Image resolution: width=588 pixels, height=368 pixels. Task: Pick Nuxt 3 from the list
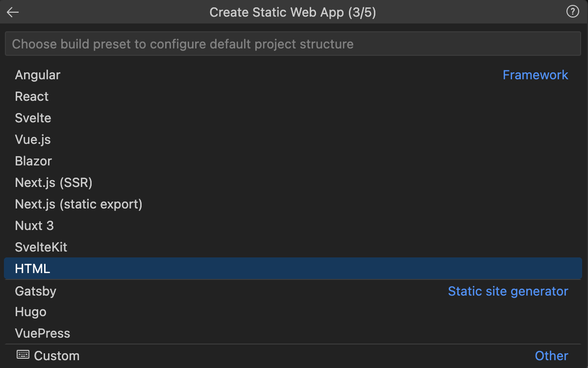(34, 226)
